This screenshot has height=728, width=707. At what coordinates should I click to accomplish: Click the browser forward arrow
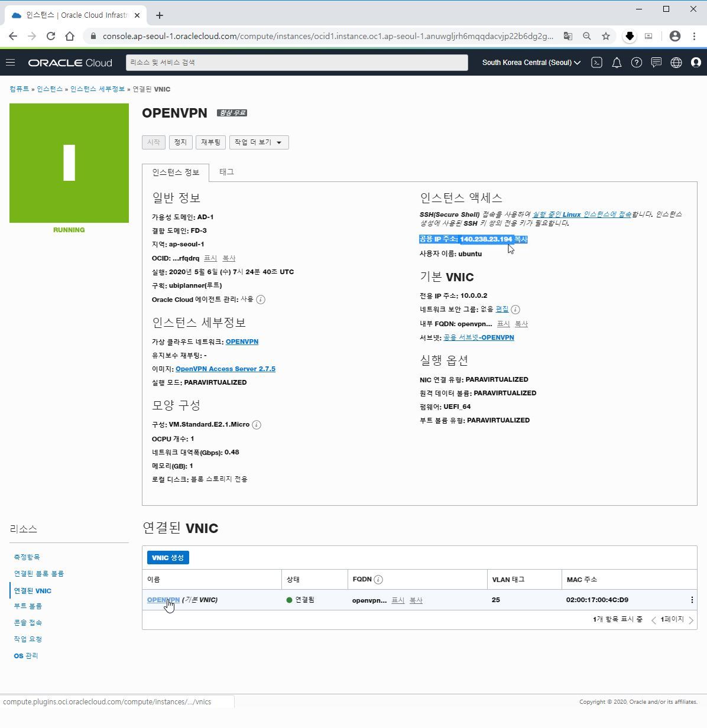click(x=32, y=36)
